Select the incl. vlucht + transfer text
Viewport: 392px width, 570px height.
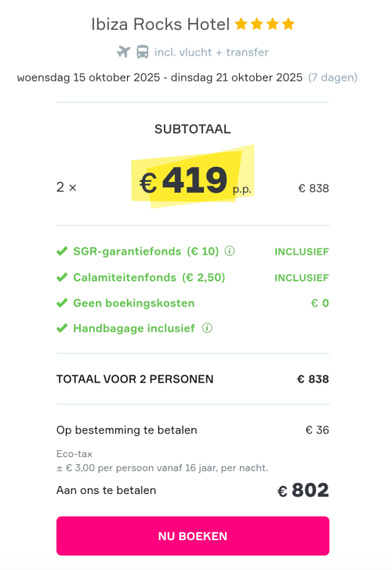(211, 53)
